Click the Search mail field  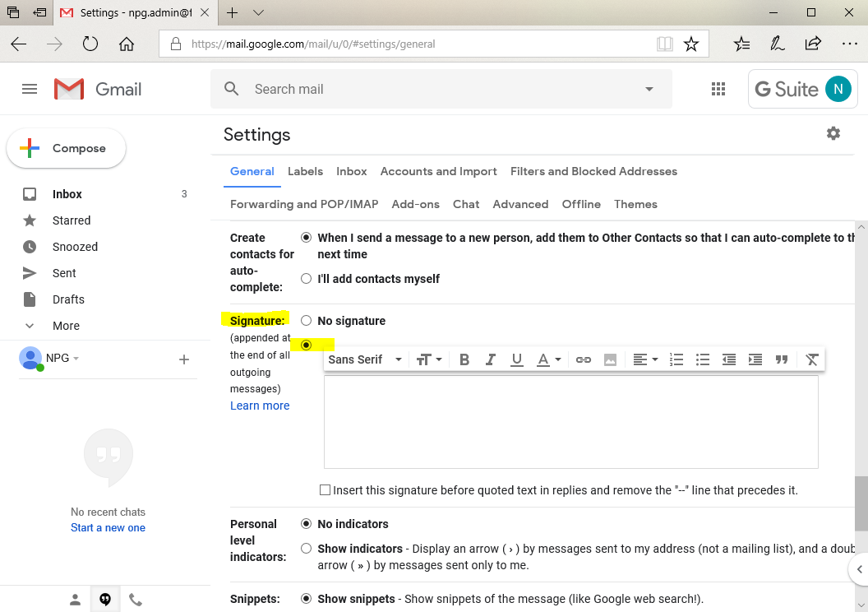441,89
